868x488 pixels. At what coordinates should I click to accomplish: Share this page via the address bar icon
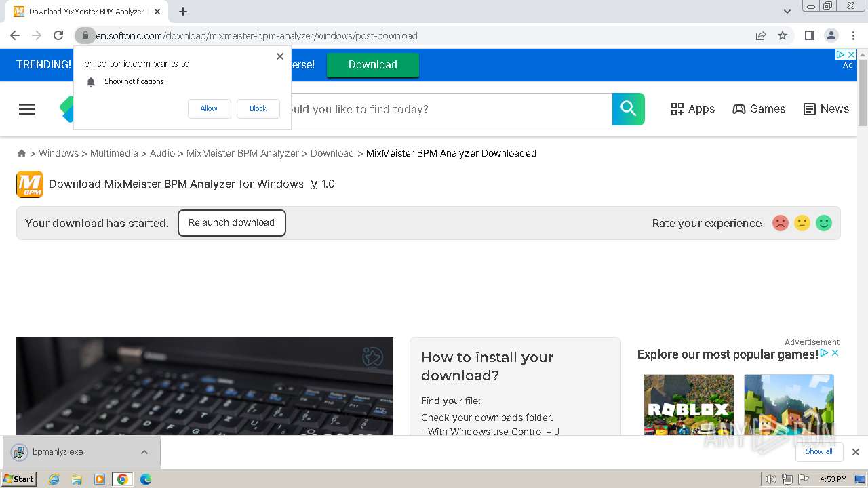point(761,36)
